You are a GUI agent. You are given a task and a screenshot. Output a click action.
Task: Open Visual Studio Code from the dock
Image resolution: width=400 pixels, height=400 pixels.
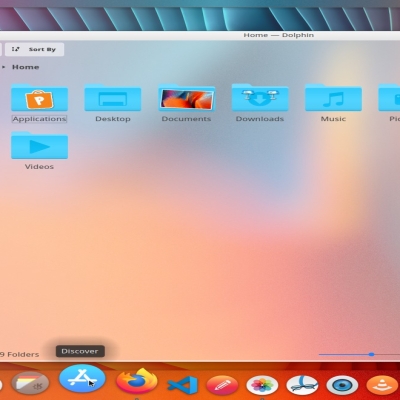click(x=183, y=385)
